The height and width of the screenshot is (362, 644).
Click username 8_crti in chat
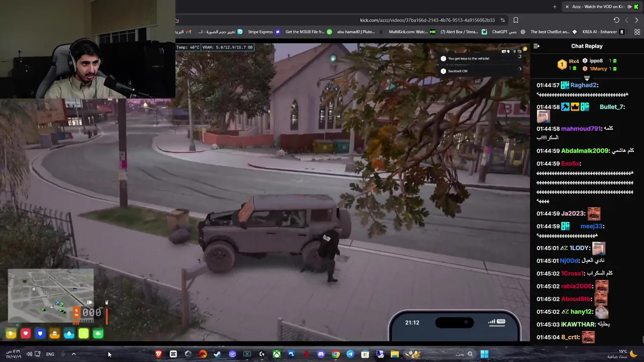(x=570, y=337)
